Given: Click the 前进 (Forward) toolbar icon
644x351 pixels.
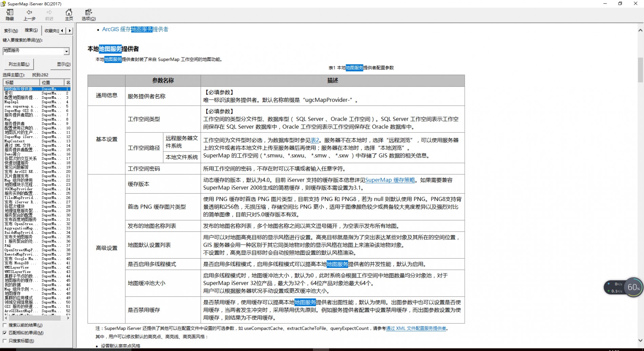Looking at the screenshot, I should (x=49, y=15).
